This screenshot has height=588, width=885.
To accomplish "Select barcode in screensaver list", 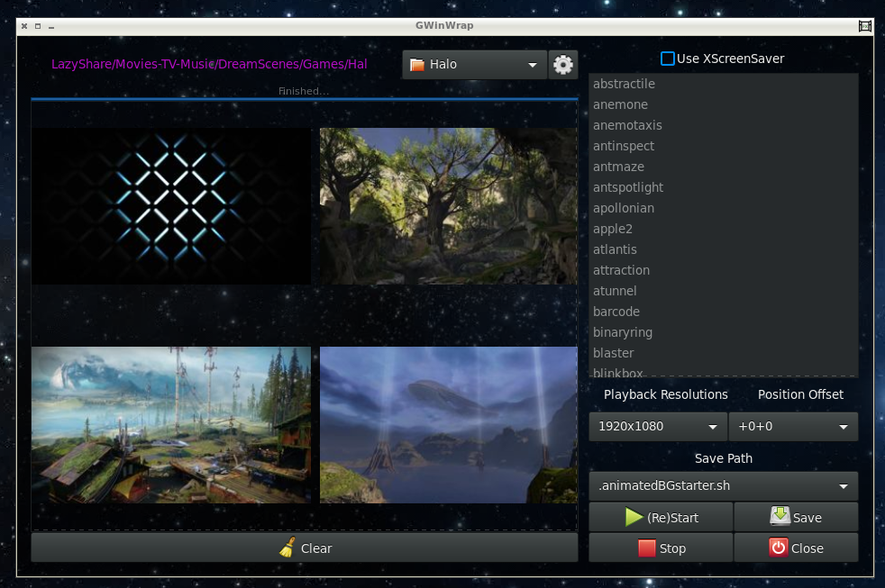I will [x=723, y=312].
